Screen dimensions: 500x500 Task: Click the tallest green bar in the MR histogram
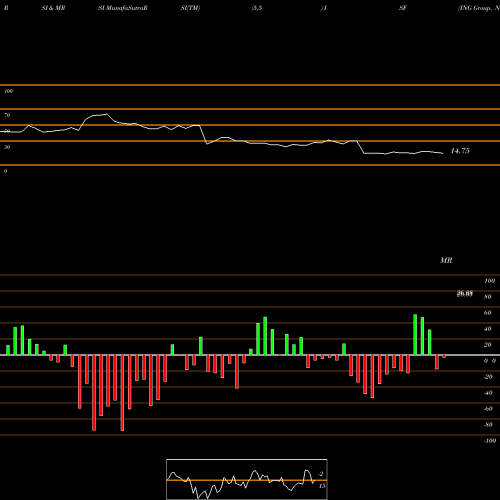point(415,335)
